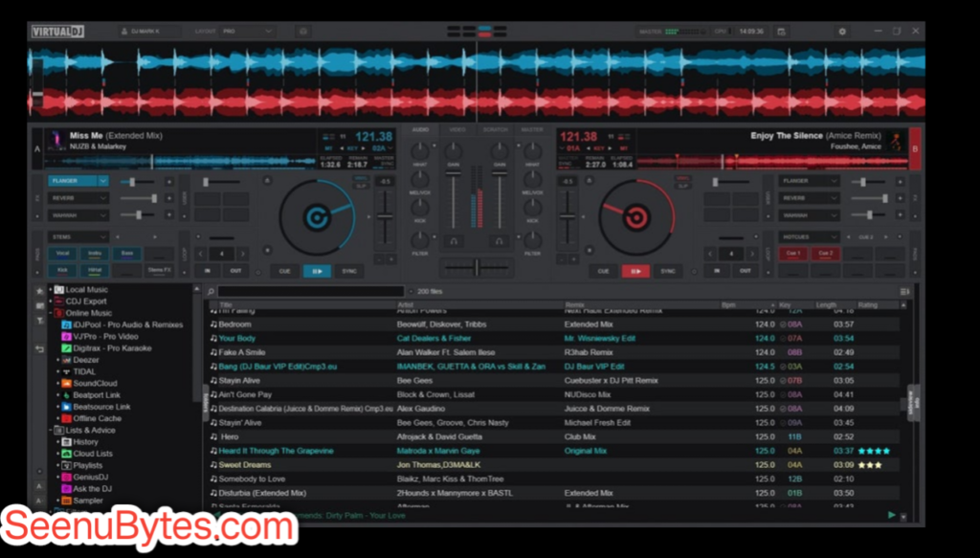
Task: Open the PRO layout dropdown
Action: [247, 32]
